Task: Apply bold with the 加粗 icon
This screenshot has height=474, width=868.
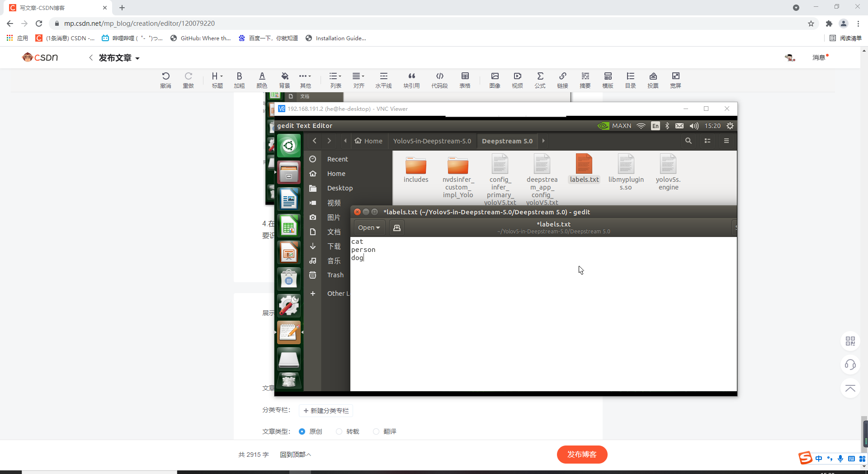Action: [239, 80]
